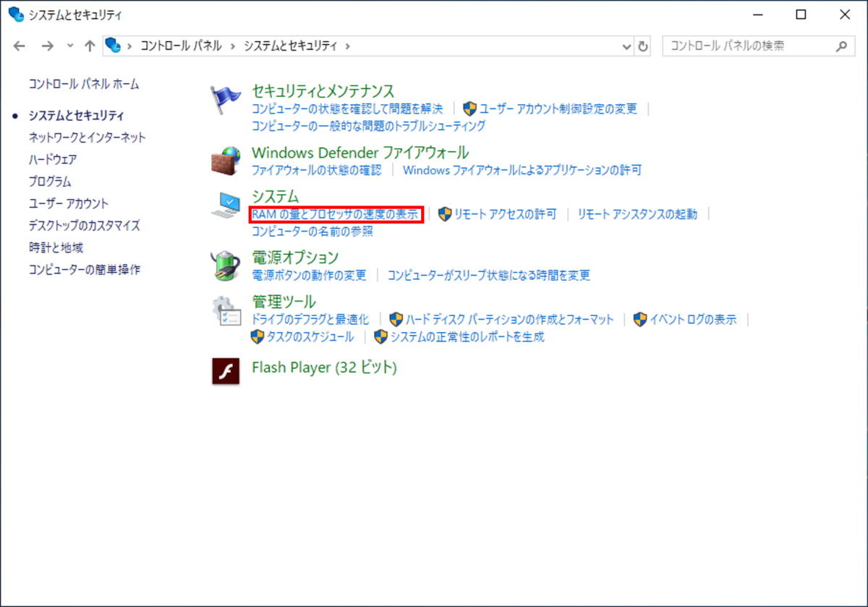
Task: Open ユーザー アカウント category in sidebar
Action: coord(68,203)
